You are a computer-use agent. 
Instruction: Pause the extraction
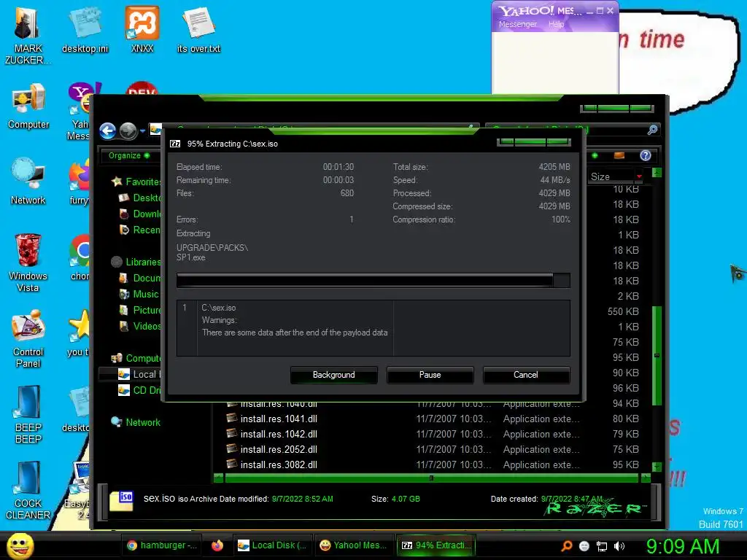(430, 375)
